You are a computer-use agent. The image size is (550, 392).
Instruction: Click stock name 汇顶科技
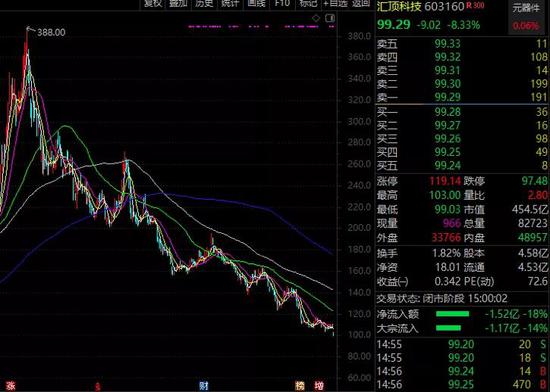pyautogui.click(x=399, y=6)
